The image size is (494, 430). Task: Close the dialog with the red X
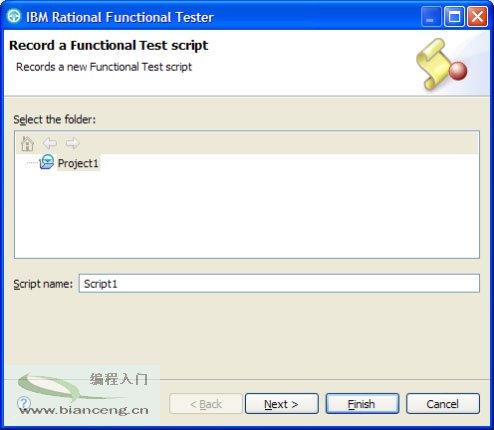click(x=477, y=16)
